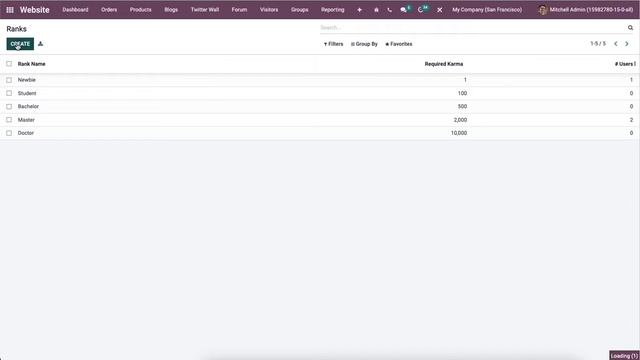
Task: Sort by # Users column header
Action: point(623,64)
